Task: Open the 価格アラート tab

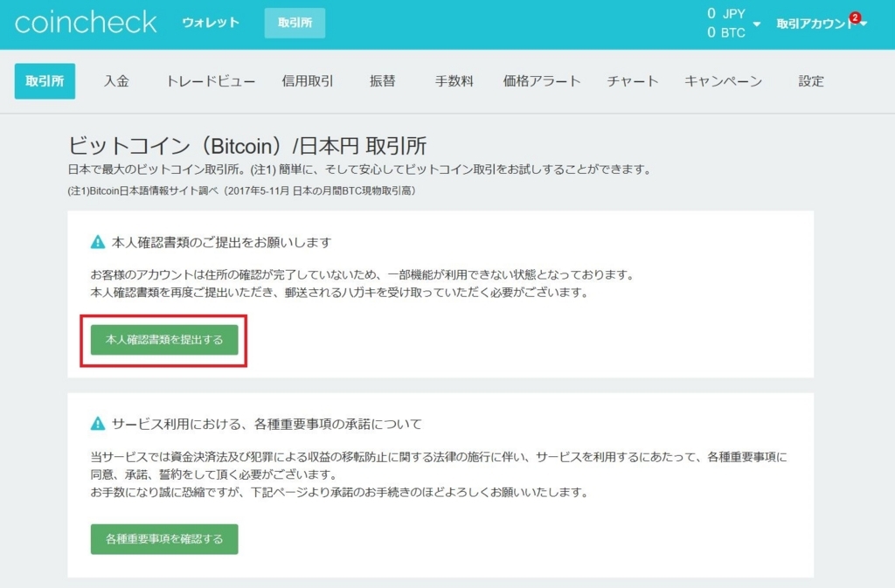Action: 542,81
